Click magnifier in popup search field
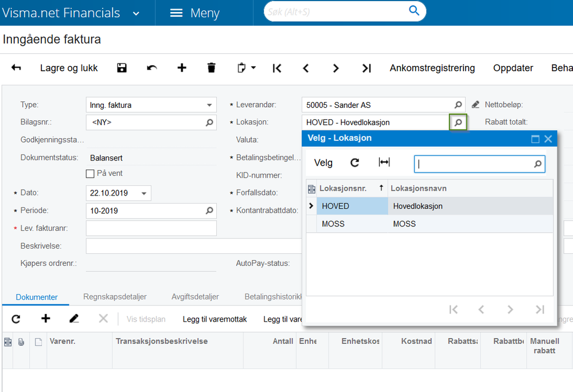The image size is (573, 392). tap(537, 164)
